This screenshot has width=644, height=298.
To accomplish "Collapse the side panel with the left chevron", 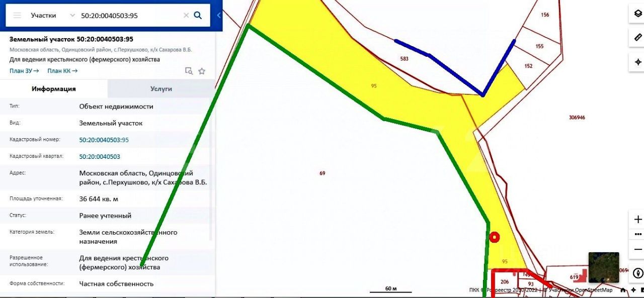I will click(x=219, y=16).
